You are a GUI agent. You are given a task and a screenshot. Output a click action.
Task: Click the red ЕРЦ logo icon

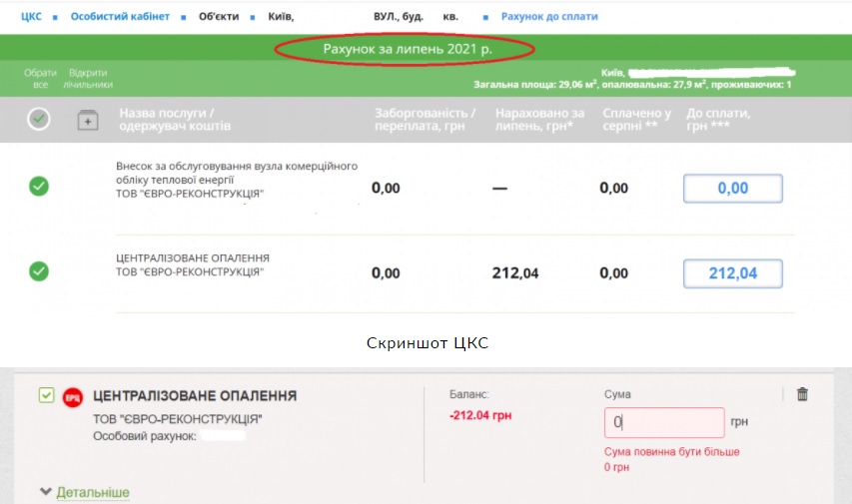pos(73,397)
